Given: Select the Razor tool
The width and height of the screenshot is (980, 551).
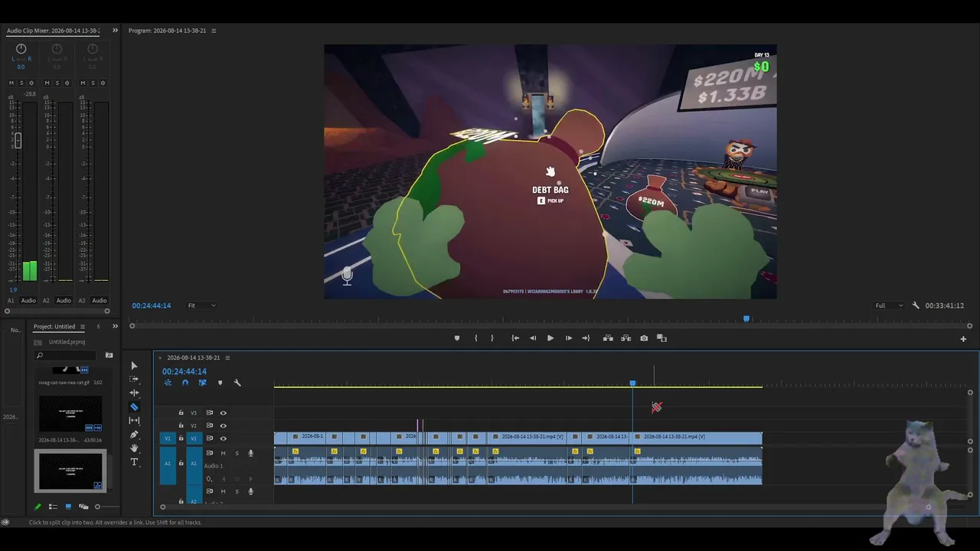Looking at the screenshot, I should point(134,406).
